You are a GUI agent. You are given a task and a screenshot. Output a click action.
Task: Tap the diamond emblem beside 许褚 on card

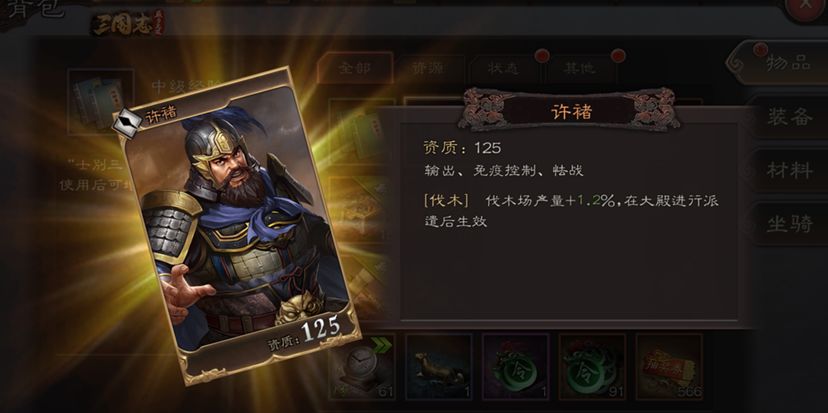(x=128, y=122)
